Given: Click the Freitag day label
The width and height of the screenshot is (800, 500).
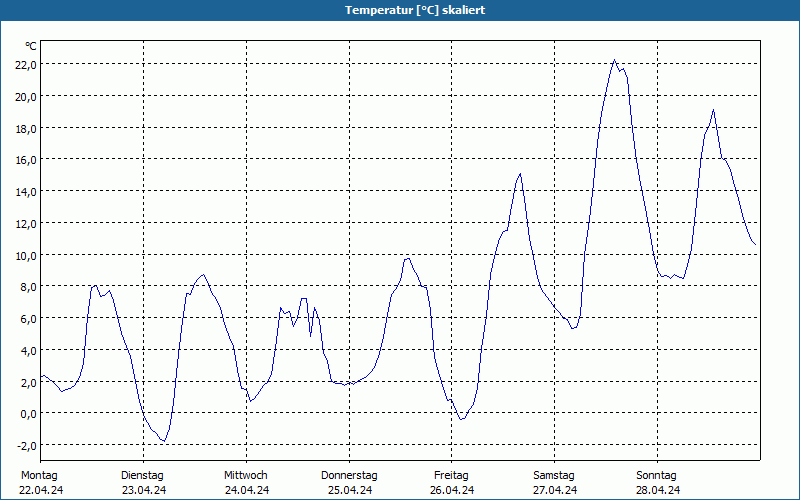Looking at the screenshot, I should coord(451,476).
